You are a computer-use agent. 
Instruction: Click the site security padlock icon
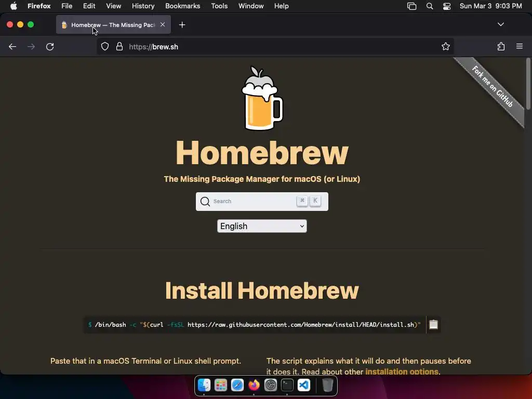coord(119,46)
